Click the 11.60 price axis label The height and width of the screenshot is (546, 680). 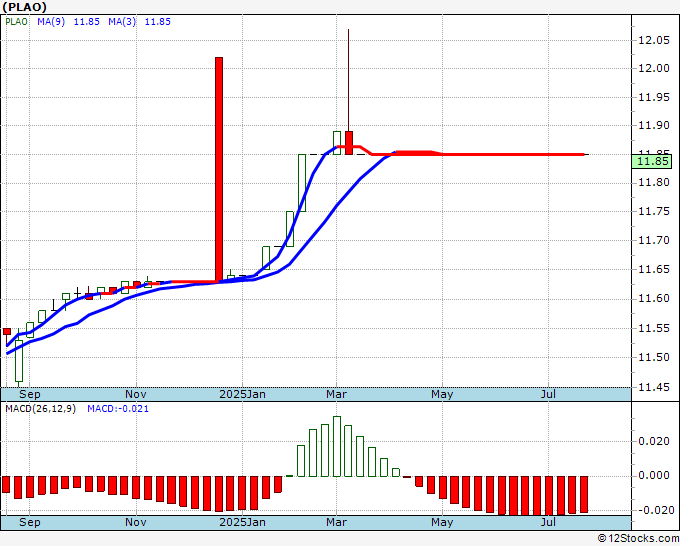pyautogui.click(x=654, y=298)
